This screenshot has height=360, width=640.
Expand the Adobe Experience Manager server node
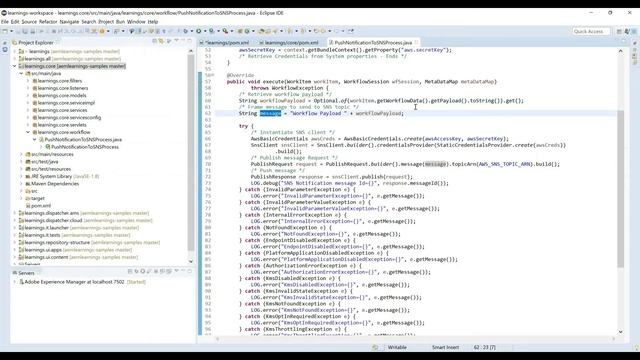pos(15,282)
